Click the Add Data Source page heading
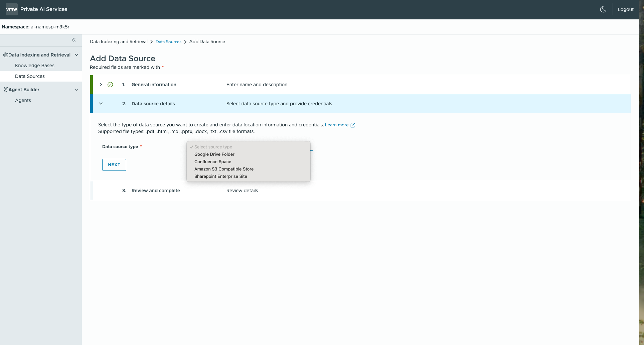644x345 pixels. pos(123,59)
